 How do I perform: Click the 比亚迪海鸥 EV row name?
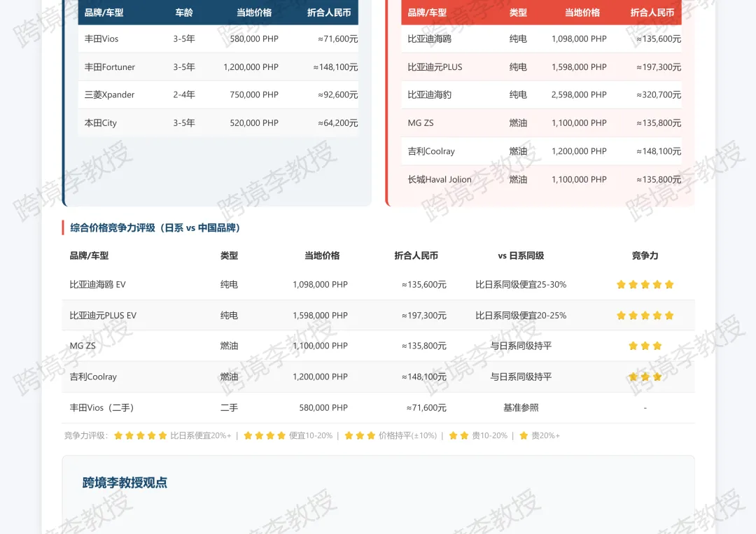click(97, 284)
